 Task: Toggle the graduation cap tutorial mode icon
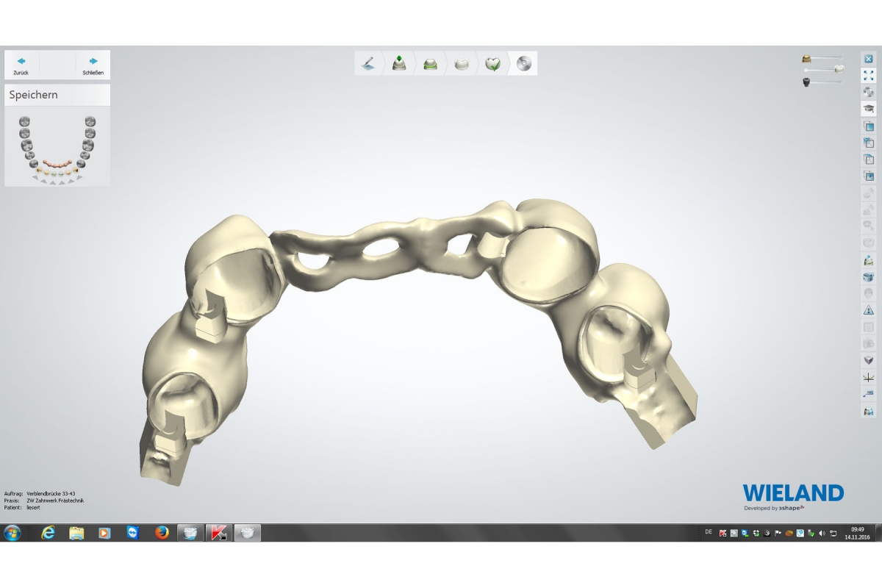868,109
